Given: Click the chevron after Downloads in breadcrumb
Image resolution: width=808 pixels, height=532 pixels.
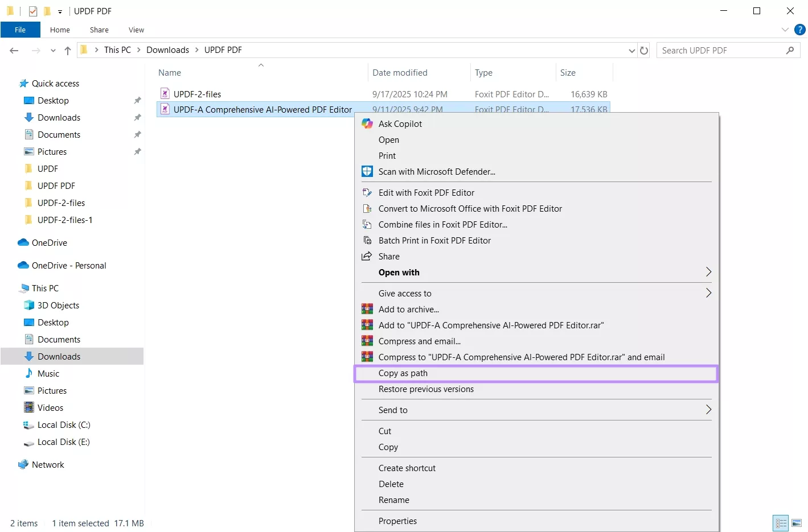Looking at the screenshot, I should (197, 50).
